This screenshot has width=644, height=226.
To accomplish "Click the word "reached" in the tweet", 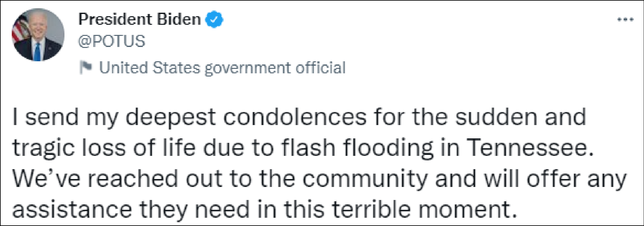I will (x=133, y=179).
